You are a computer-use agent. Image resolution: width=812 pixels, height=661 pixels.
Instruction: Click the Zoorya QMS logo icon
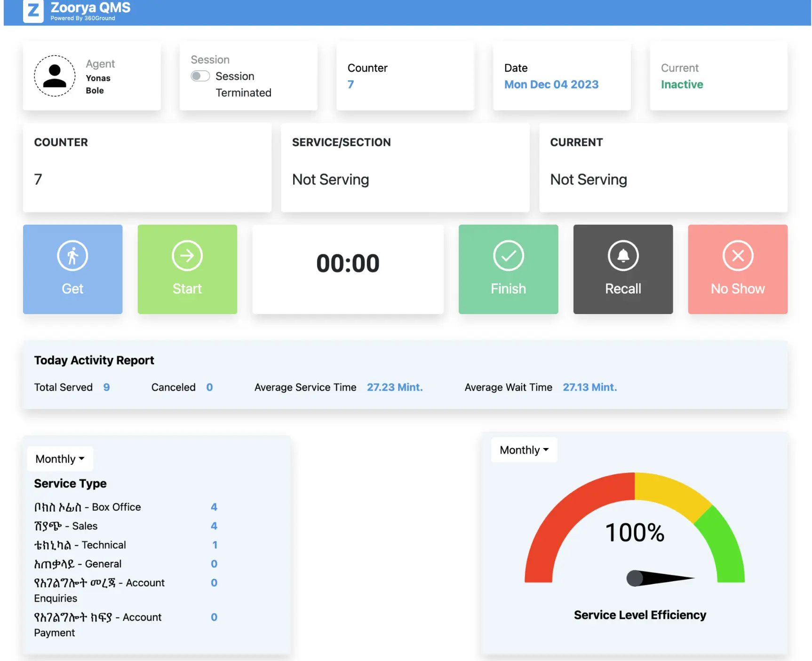tap(33, 10)
